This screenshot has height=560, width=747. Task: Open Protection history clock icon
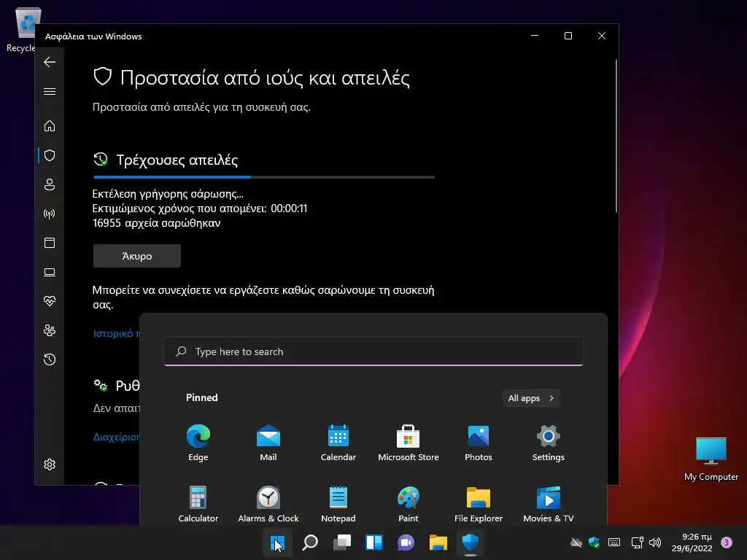50,359
